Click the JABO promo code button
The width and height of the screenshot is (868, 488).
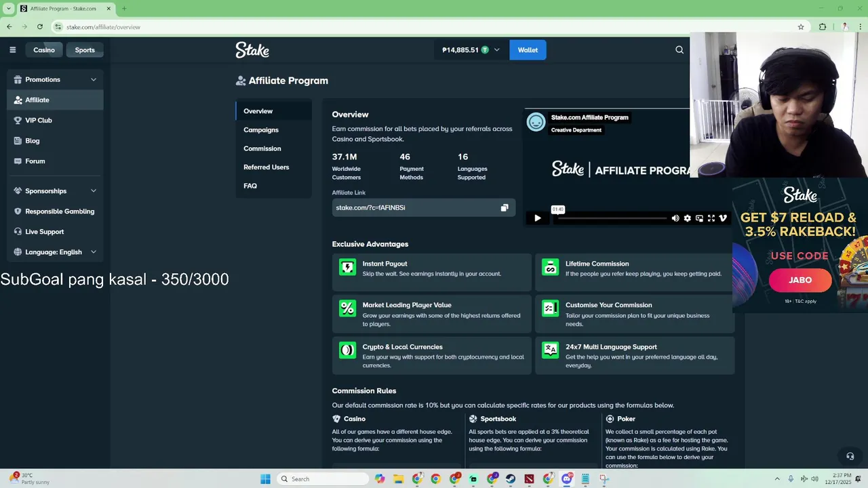(x=800, y=280)
